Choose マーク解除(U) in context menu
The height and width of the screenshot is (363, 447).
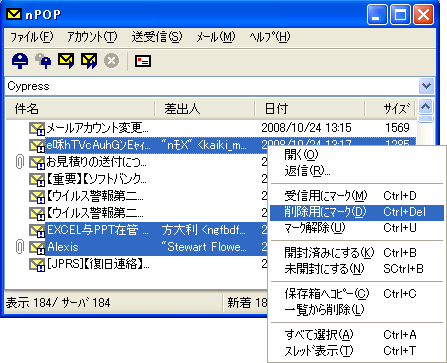(x=357, y=228)
